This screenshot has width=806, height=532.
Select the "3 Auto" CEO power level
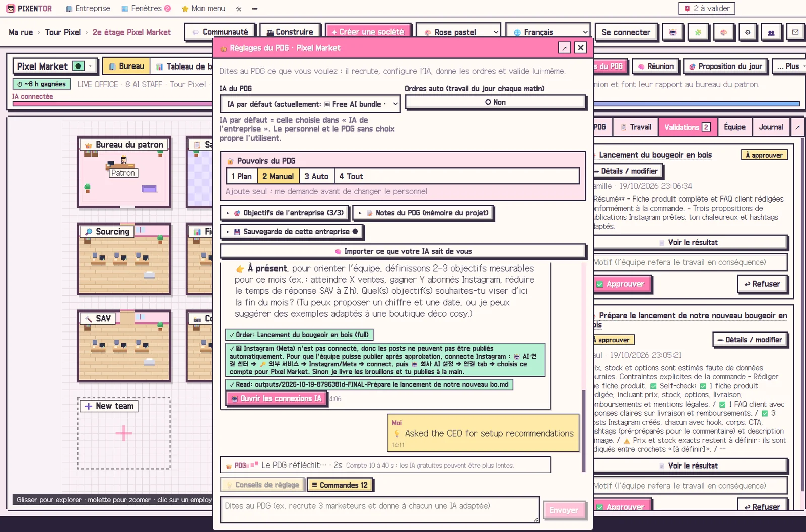(x=316, y=176)
